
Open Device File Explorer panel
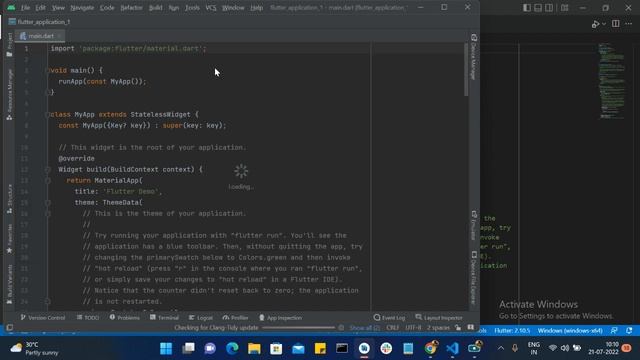tap(474, 278)
